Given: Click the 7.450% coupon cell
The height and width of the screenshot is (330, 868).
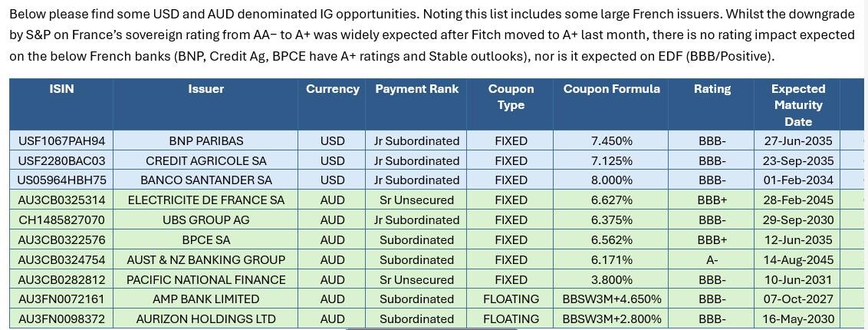Looking at the screenshot, I should point(611,140).
